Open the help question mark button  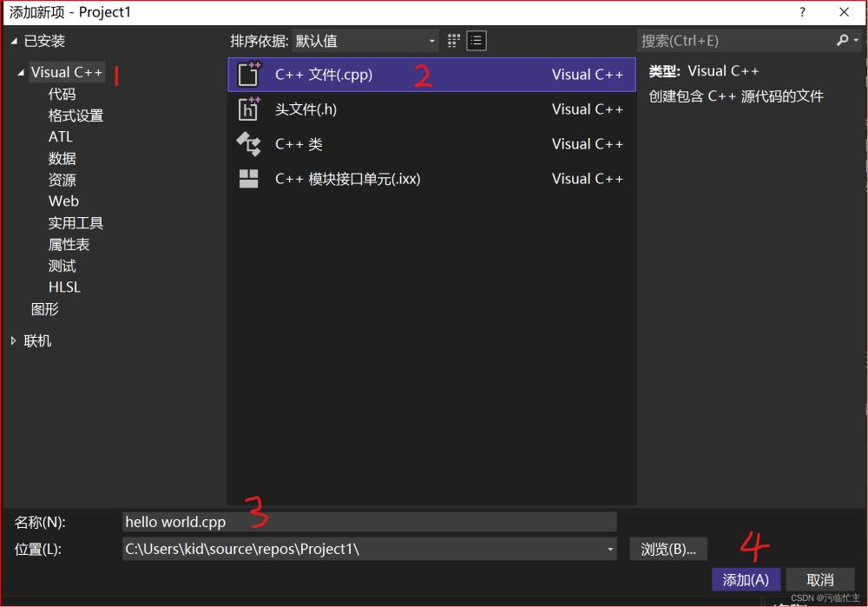coord(802,12)
